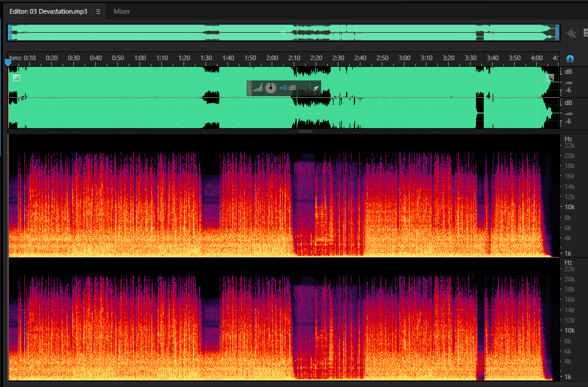Viewport: 588px width, 387px height.
Task: Click the +0 dB gain value
Action: click(x=287, y=88)
